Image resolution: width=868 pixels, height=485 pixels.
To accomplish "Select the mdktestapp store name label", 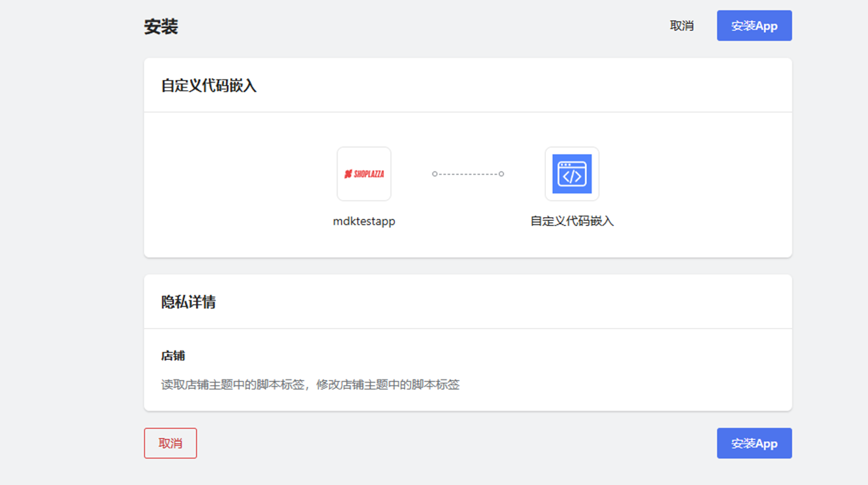I will [x=364, y=221].
